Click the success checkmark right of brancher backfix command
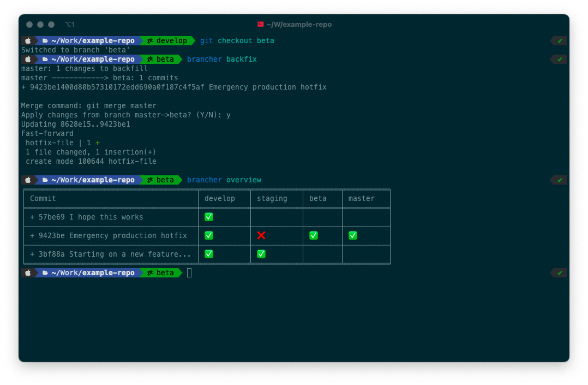The width and height of the screenshot is (588, 385). click(x=560, y=60)
